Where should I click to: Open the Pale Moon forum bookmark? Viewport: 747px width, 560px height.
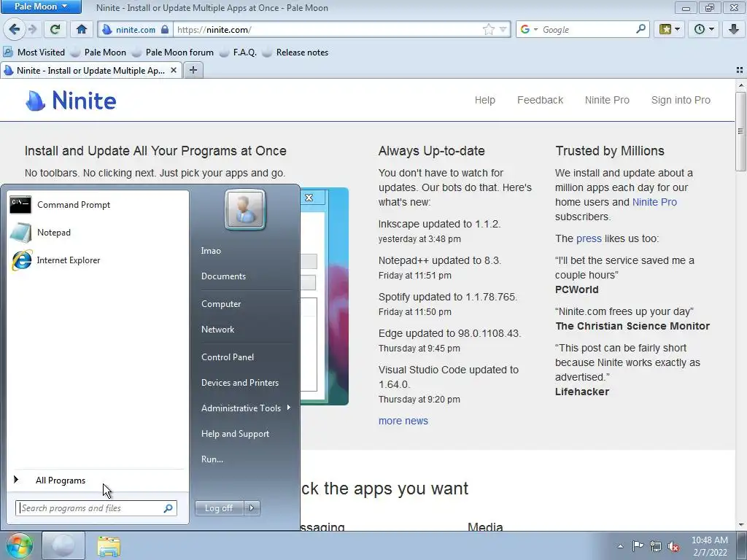coord(173,52)
